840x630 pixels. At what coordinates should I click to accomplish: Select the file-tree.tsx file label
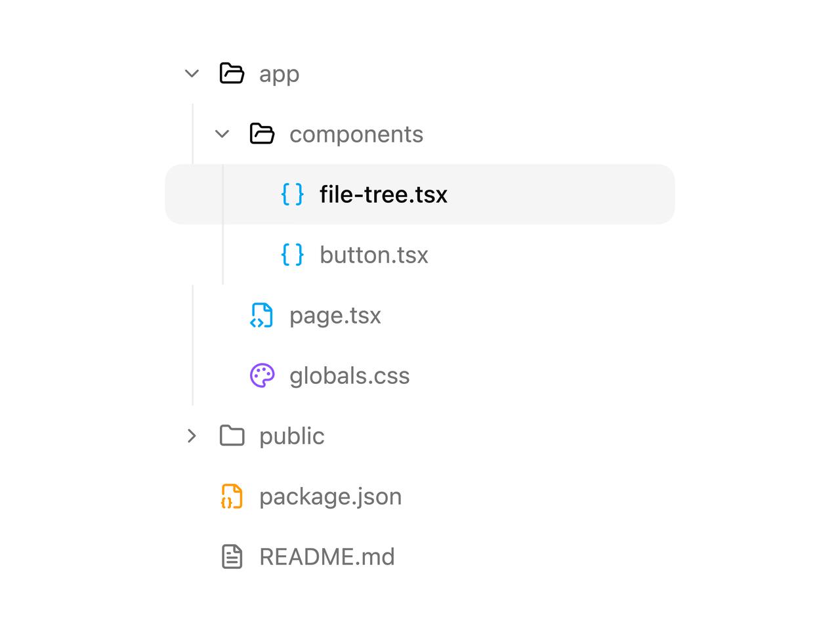pyautogui.click(x=383, y=194)
